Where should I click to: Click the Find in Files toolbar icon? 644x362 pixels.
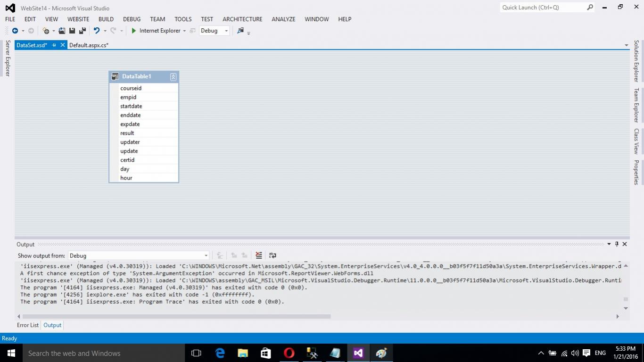point(240,31)
